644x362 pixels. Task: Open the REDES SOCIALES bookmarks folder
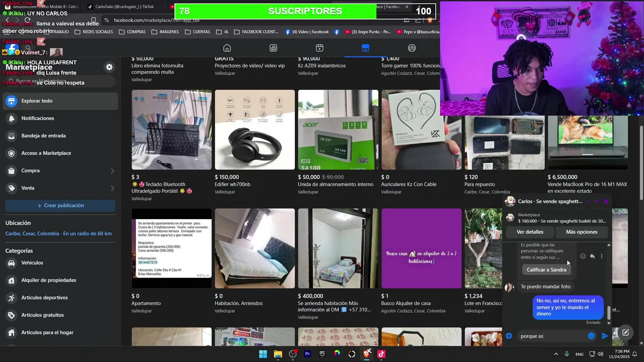(93, 32)
